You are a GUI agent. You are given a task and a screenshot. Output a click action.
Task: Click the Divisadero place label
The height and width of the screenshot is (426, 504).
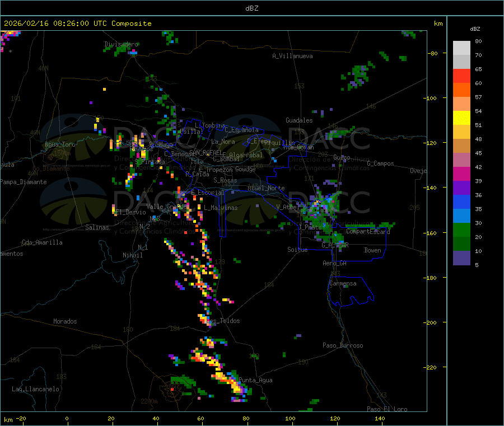[121, 44]
